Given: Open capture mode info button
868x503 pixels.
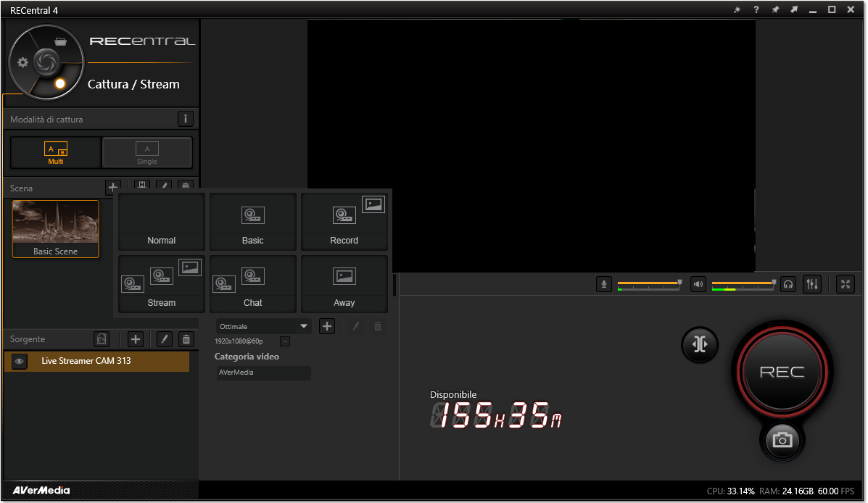Looking at the screenshot, I should coord(186,118).
